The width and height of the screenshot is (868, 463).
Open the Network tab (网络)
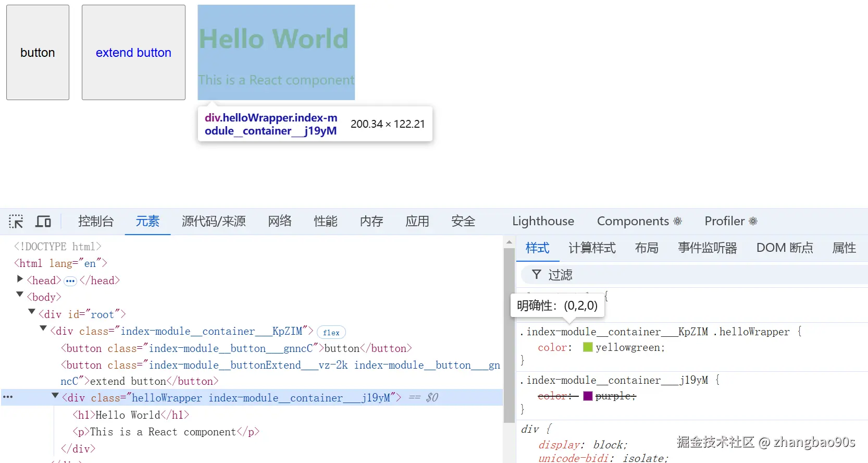coord(280,221)
